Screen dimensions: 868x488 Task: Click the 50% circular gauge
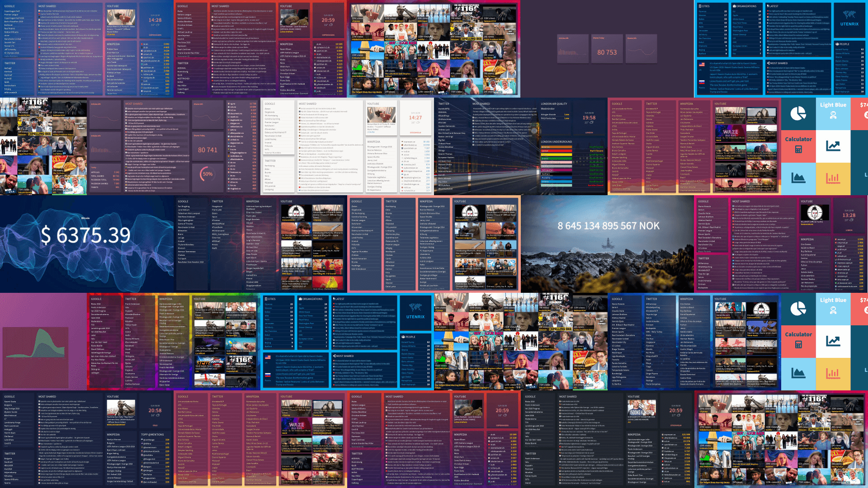pos(208,174)
